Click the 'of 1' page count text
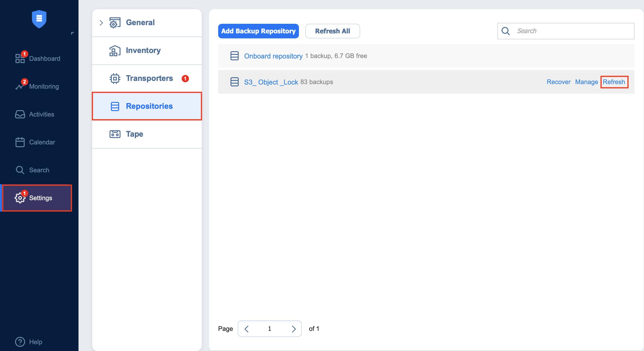The width and height of the screenshot is (644, 351). (314, 329)
